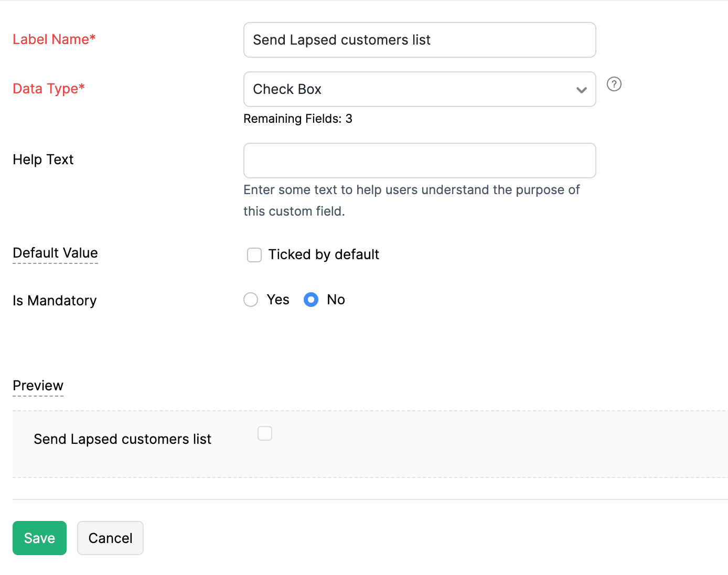The width and height of the screenshot is (728, 575).
Task: Click the Is Mandatory label
Action: click(x=55, y=301)
